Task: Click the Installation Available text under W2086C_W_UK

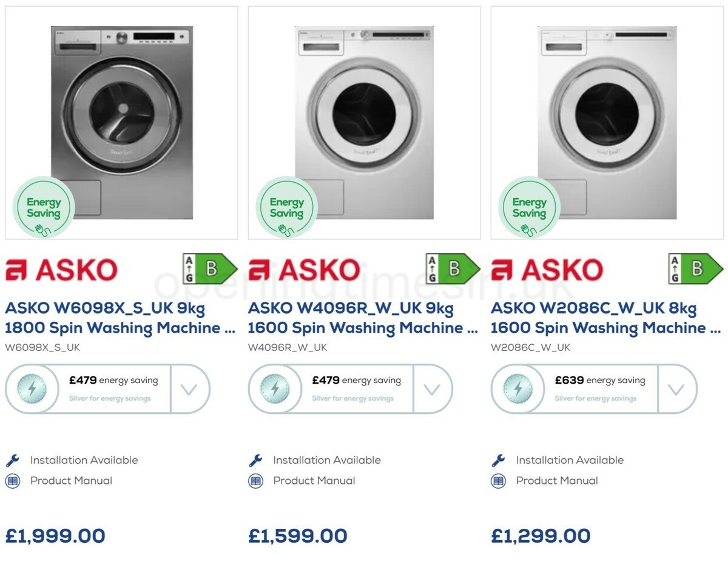Action: [x=569, y=460]
